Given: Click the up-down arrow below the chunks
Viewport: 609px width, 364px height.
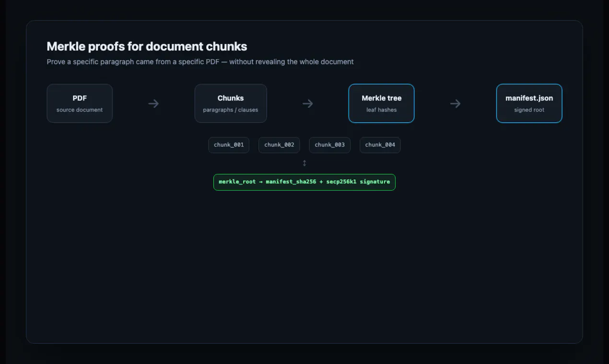Looking at the screenshot, I should tap(304, 163).
